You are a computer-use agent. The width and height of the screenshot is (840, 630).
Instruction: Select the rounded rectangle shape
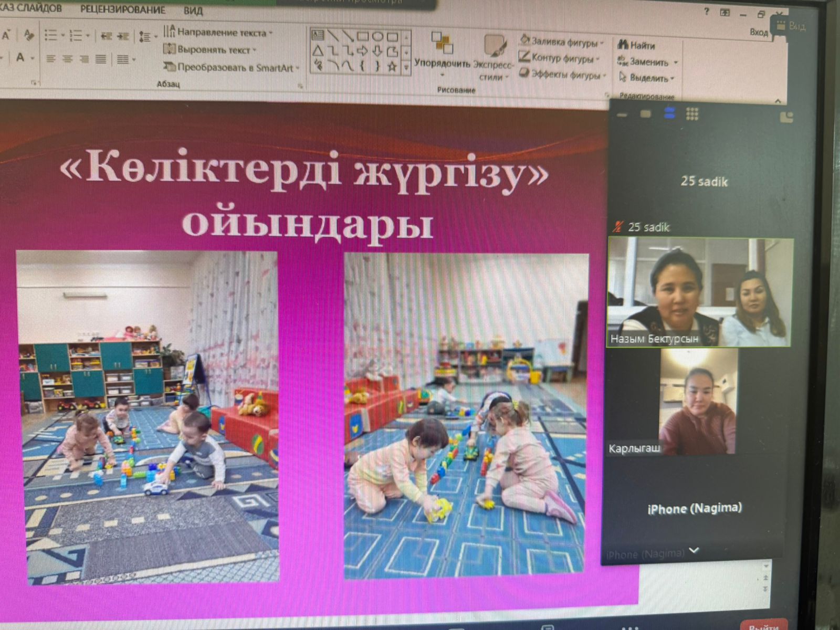tap(392, 37)
